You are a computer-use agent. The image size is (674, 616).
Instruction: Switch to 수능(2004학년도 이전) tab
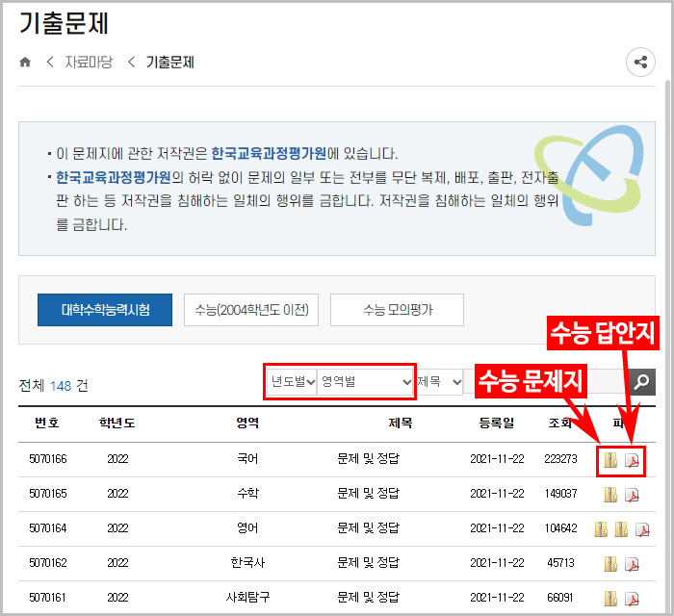point(251,310)
